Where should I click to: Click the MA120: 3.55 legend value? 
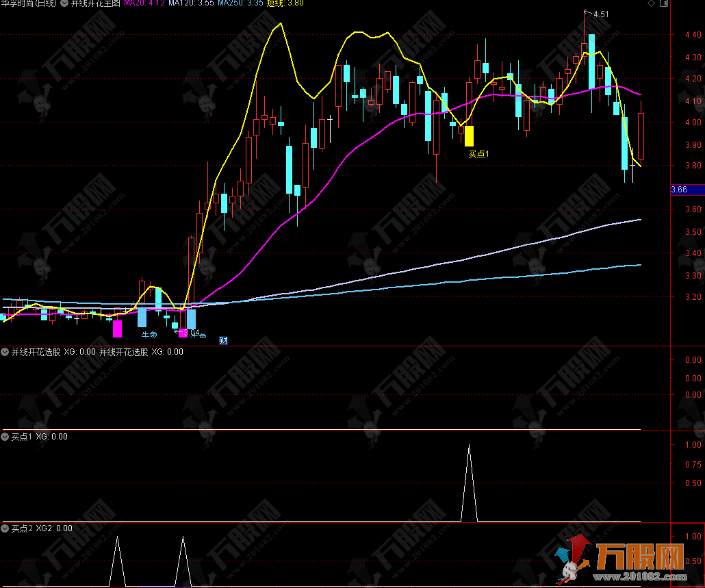191,3
